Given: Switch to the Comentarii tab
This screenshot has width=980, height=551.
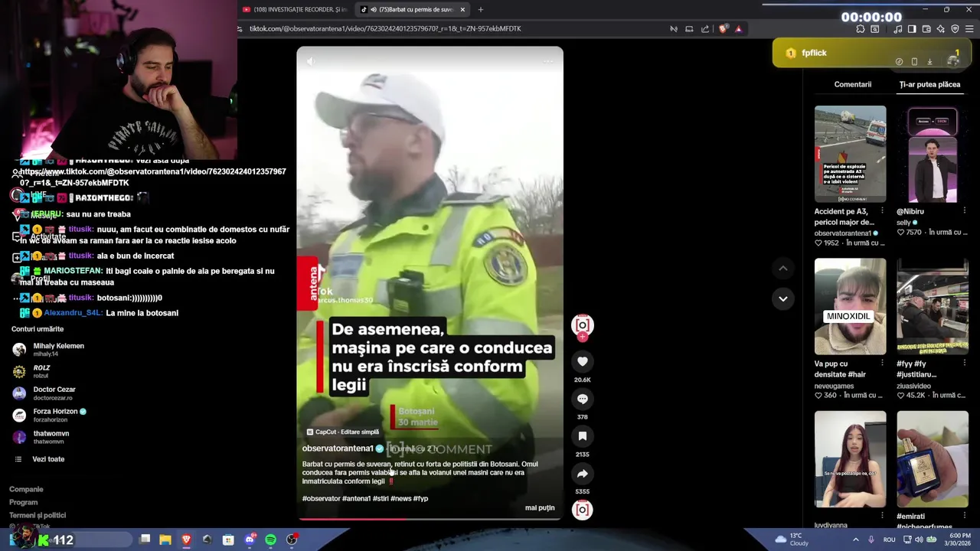Looking at the screenshot, I should (852, 84).
